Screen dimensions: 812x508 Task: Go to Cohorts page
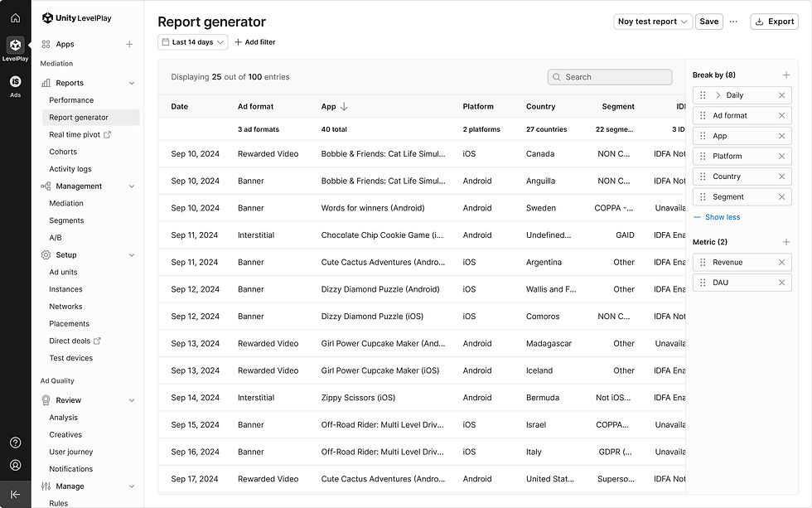click(63, 152)
